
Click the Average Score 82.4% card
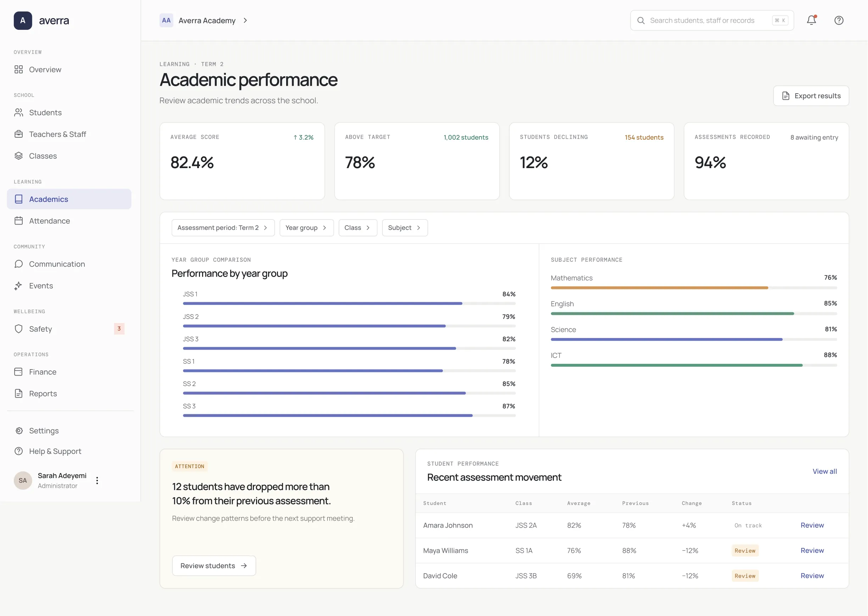click(x=242, y=161)
